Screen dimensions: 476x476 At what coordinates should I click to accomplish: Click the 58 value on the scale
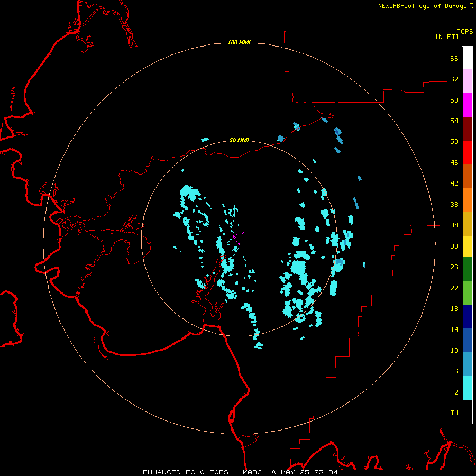click(x=454, y=100)
